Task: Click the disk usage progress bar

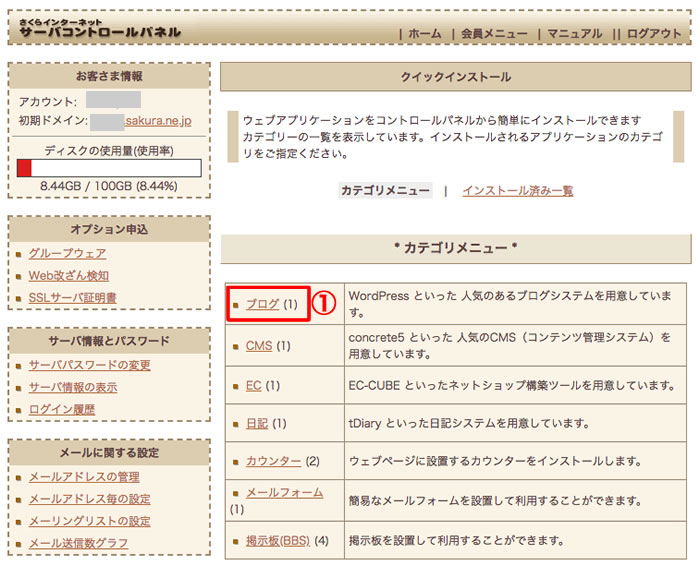Action: [108, 167]
